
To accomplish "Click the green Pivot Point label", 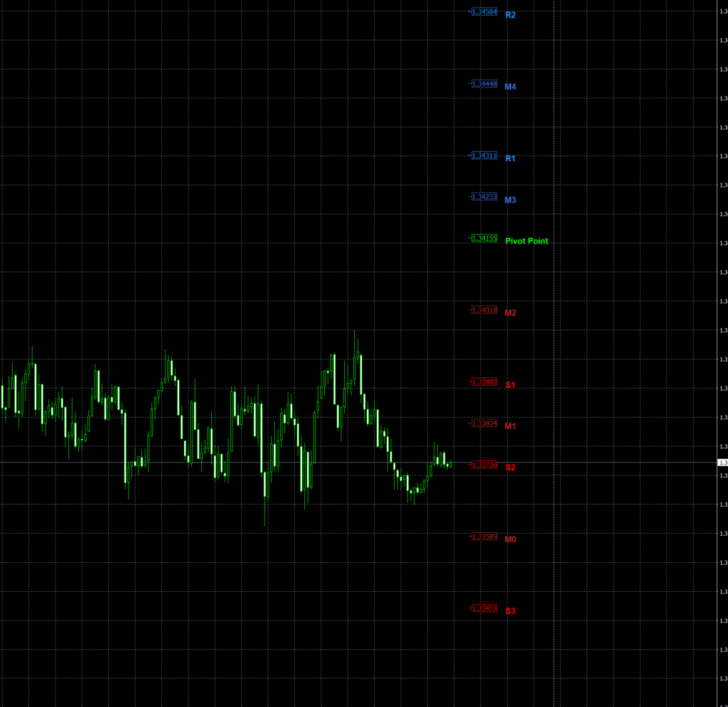I will (526, 241).
